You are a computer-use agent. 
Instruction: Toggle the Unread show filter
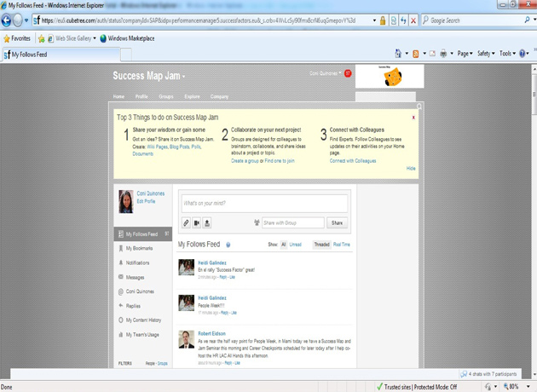coord(295,245)
